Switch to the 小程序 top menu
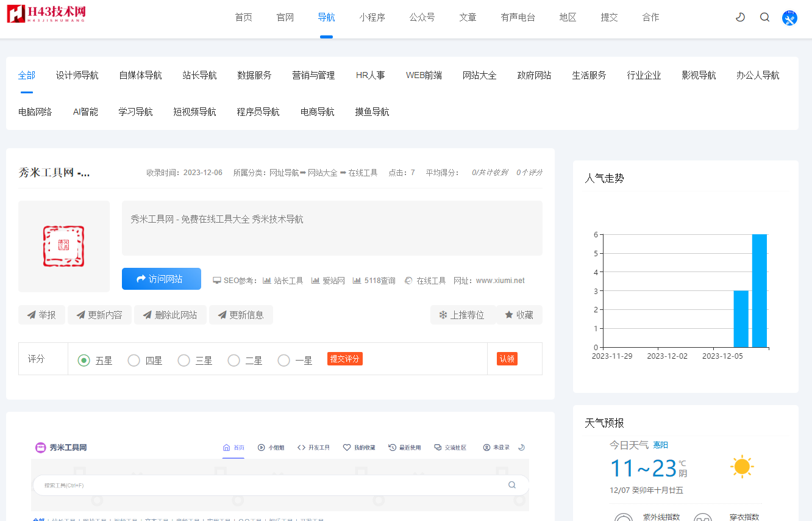The height and width of the screenshot is (521, 812). click(372, 17)
